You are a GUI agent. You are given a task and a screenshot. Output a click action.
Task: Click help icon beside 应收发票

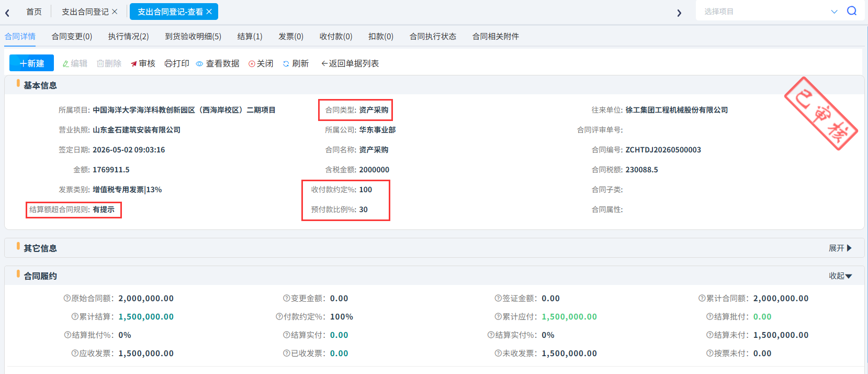(x=75, y=353)
